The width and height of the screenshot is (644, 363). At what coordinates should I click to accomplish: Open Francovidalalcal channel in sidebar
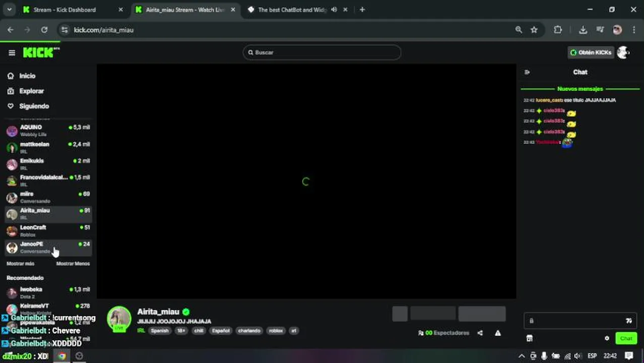coord(48,180)
